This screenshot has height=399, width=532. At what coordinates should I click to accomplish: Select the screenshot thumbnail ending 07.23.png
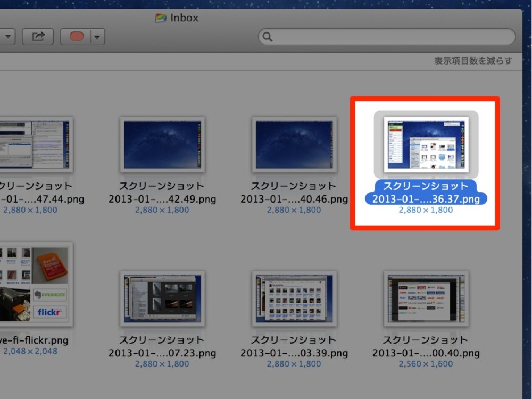point(162,298)
